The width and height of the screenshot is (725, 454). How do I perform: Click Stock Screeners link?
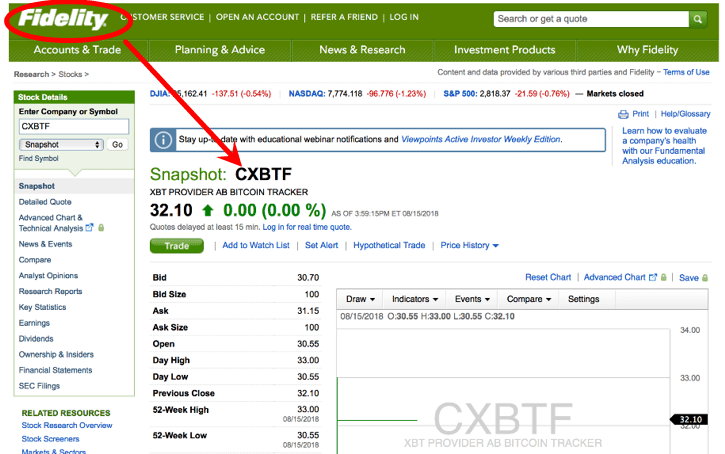(50, 439)
